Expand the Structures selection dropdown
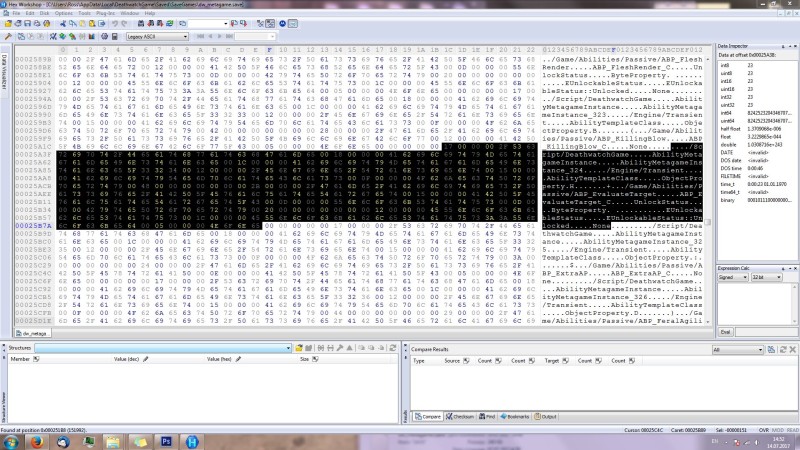The width and height of the screenshot is (800, 450). 288,348
